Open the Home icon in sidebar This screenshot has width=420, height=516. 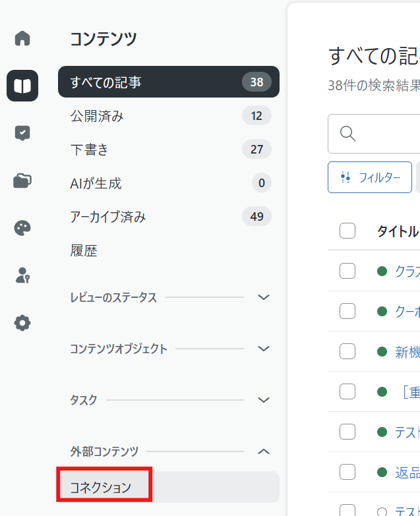[22, 38]
